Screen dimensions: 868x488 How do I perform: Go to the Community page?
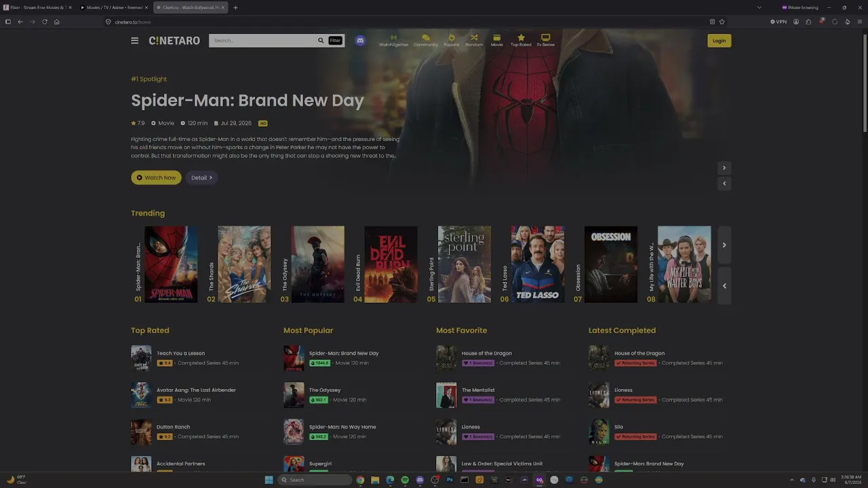[426, 41]
